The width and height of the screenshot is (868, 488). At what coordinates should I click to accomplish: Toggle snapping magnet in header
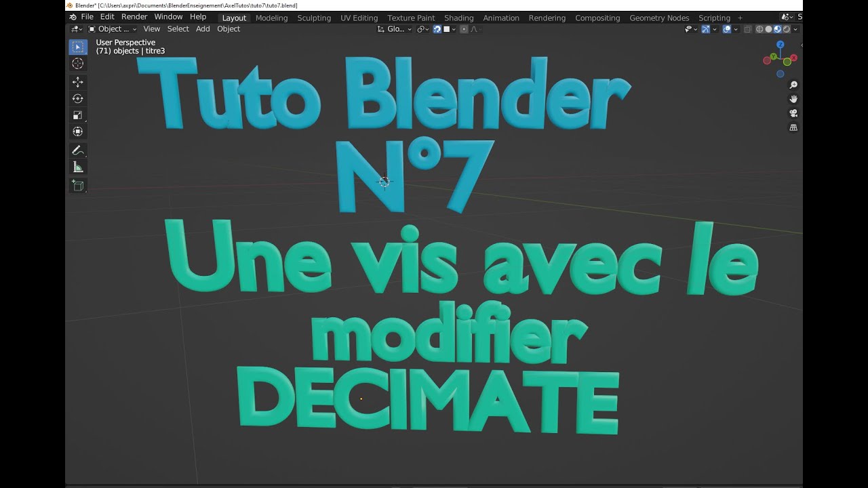coord(437,29)
